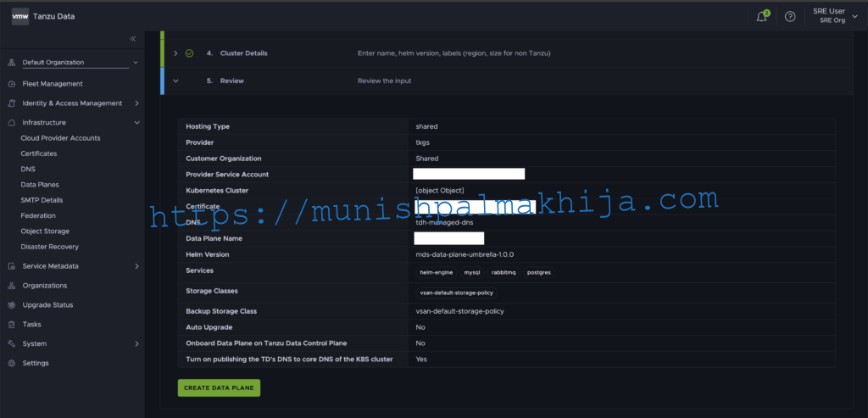
Task: Click the Provider Service Account label
Action: (227, 175)
